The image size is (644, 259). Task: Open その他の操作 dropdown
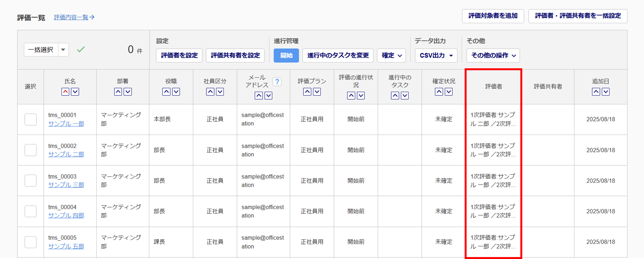[x=493, y=55]
